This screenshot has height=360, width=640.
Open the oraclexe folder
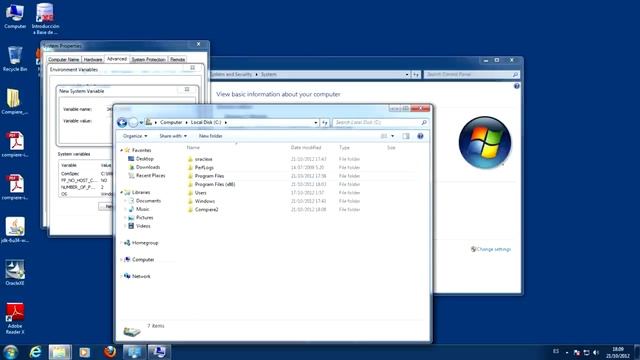pos(203,159)
